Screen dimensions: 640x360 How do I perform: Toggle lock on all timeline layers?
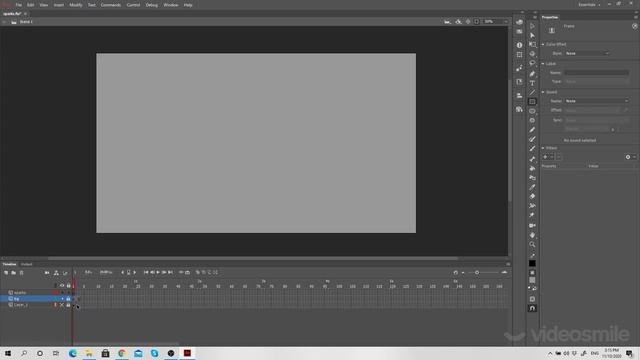(68, 286)
